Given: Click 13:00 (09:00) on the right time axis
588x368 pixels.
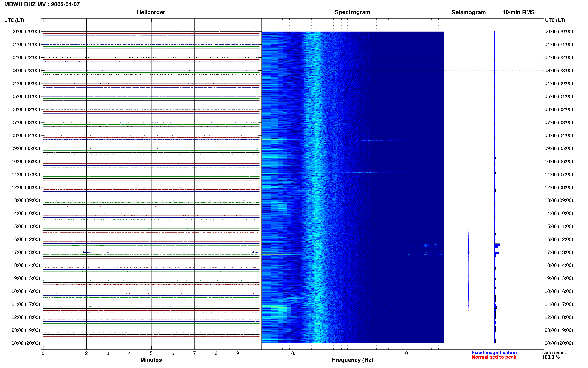Looking at the screenshot, I should pyautogui.click(x=559, y=200).
